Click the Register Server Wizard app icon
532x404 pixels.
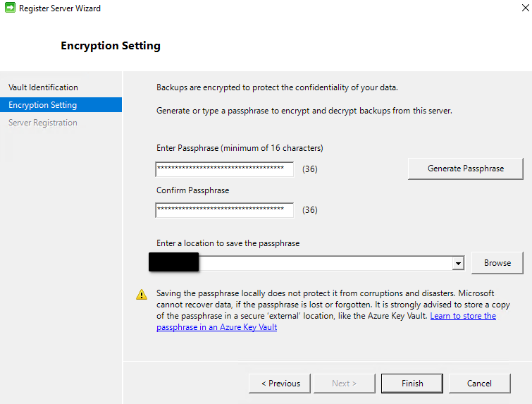(10, 8)
